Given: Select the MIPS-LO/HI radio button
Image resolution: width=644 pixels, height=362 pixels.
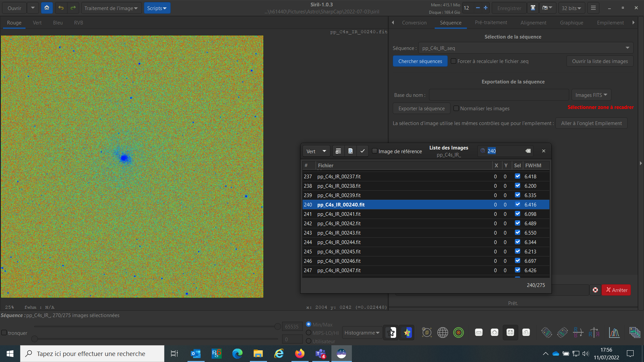Looking at the screenshot, I should click(x=309, y=333).
